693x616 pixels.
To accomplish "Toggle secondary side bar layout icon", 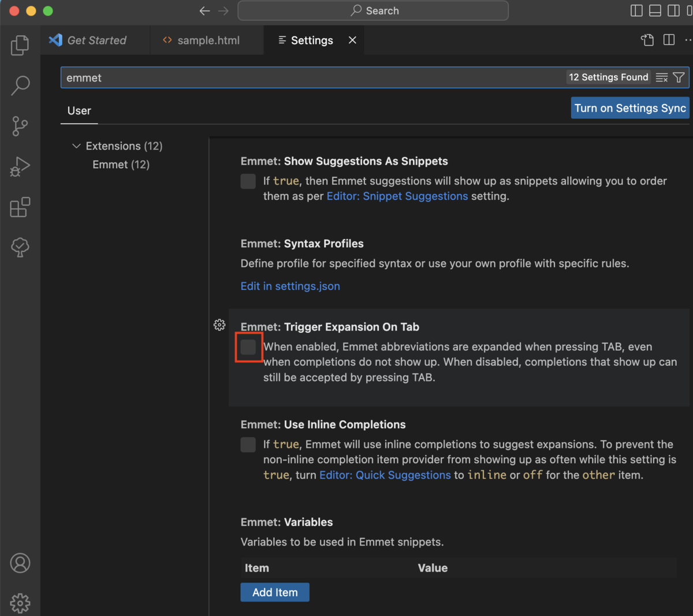I will (x=673, y=10).
